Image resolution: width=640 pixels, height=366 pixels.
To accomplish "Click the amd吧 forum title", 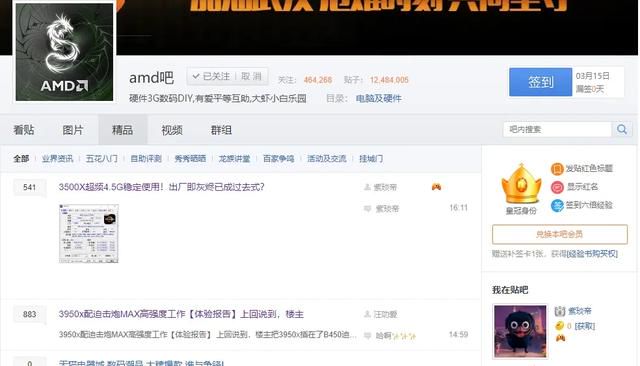I will pos(151,77).
